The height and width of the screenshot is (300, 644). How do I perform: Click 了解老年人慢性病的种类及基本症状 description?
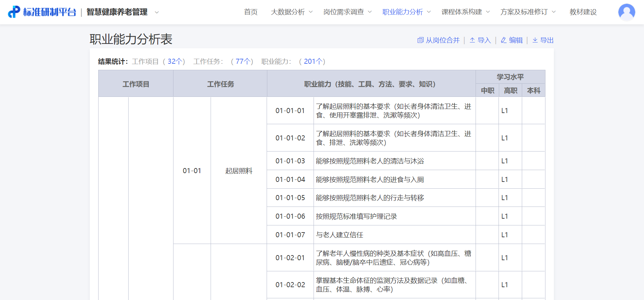point(395,258)
